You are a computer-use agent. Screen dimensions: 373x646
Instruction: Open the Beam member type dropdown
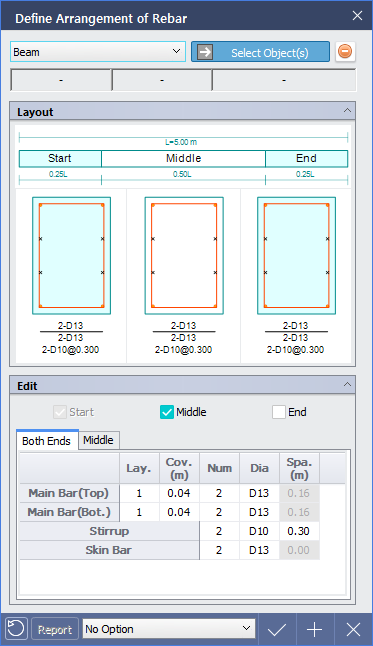(x=98, y=51)
